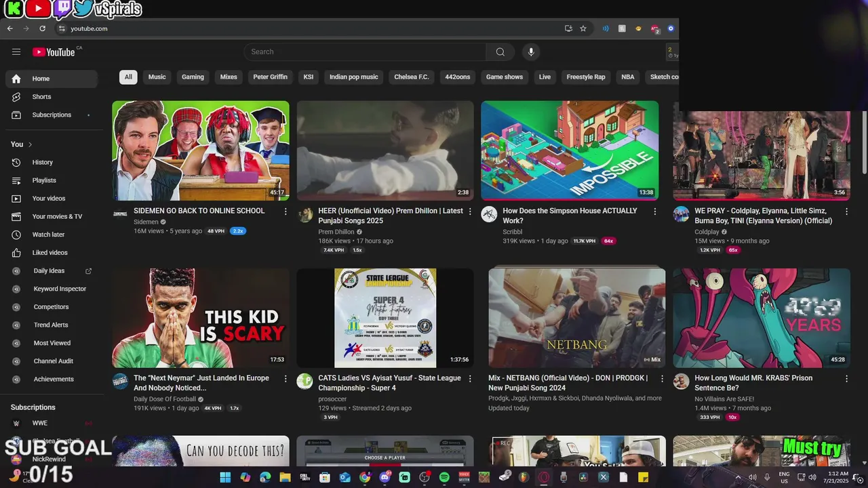This screenshot has height=488, width=868.
Task: Click the Coldplay channel avatar
Action: tap(681, 214)
